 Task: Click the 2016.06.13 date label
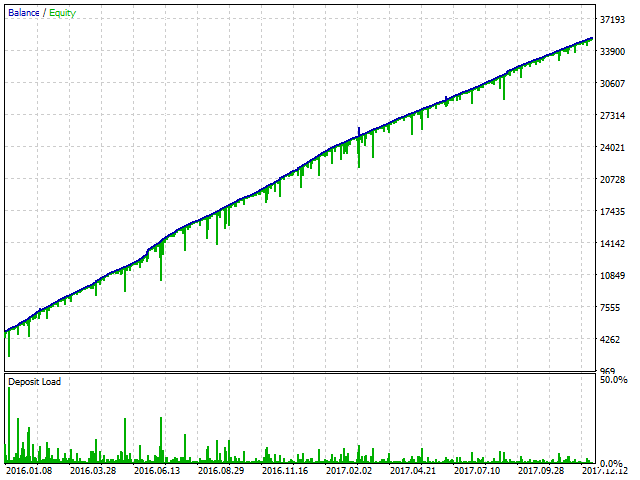pos(157,471)
